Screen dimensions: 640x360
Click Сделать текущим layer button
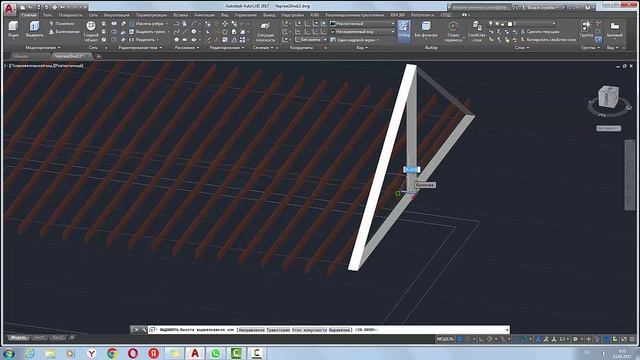pyautogui.click(x=540, y=31)
